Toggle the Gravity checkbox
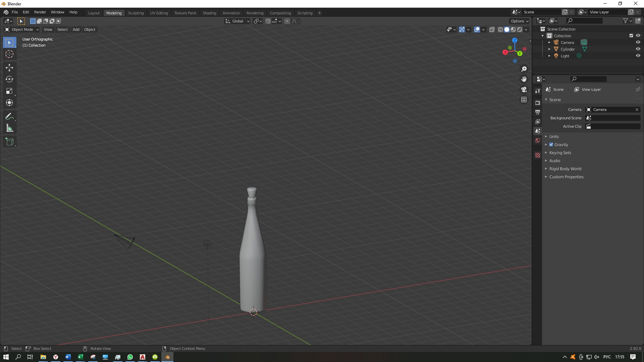The width and height of the screenshot is (644, 362). (551, 145)
